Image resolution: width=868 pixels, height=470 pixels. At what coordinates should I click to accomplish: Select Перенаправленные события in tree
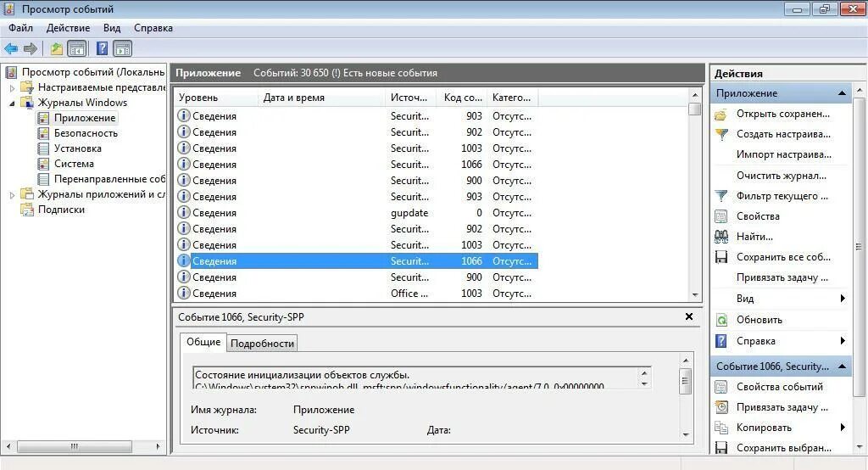(x=109, y=179)
